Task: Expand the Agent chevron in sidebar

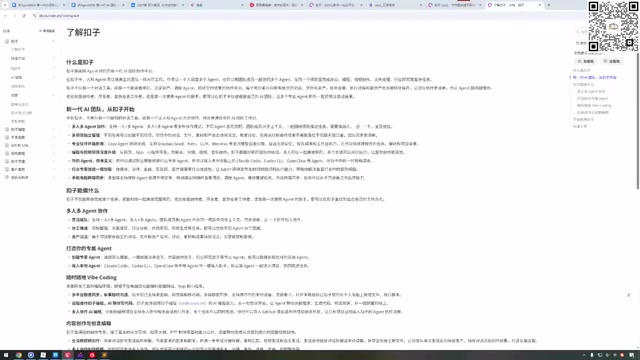Action: point(53,68)
